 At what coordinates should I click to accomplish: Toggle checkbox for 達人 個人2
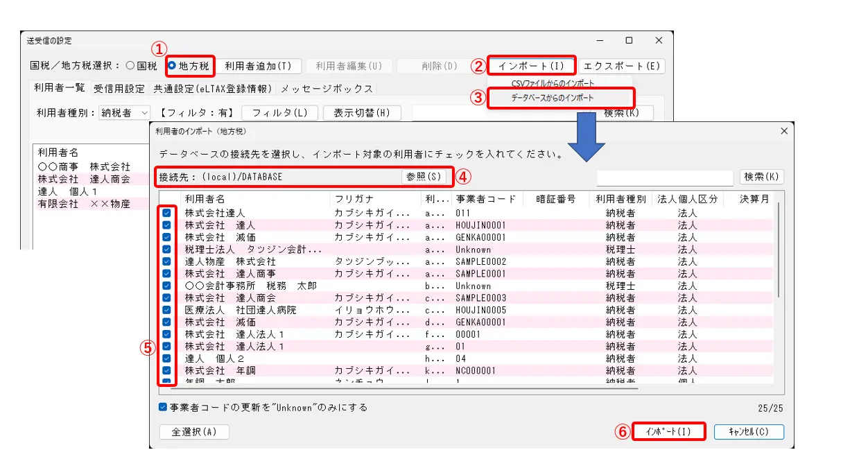pos(166,358)
